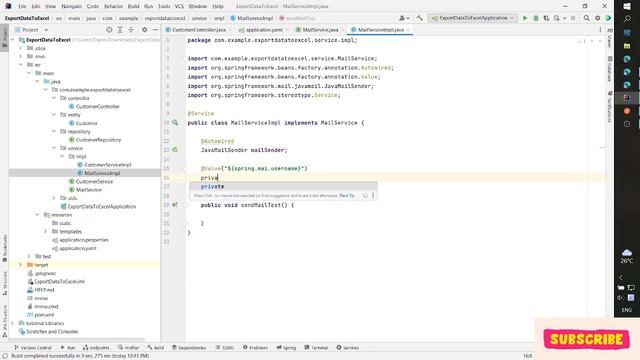Click the gutter bean icon beside mailSender
The height and width of the screenshot is (360, 640).
(175, 150)
